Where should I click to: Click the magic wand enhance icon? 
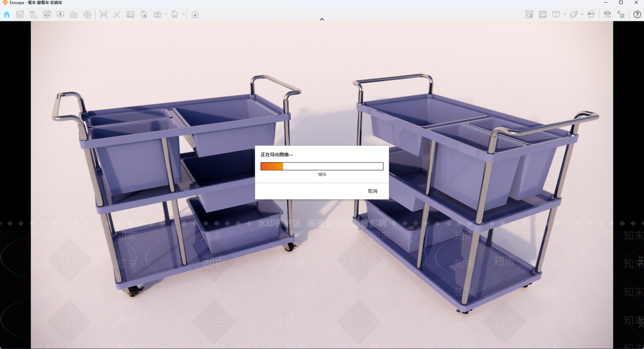(x=117, y=14)
